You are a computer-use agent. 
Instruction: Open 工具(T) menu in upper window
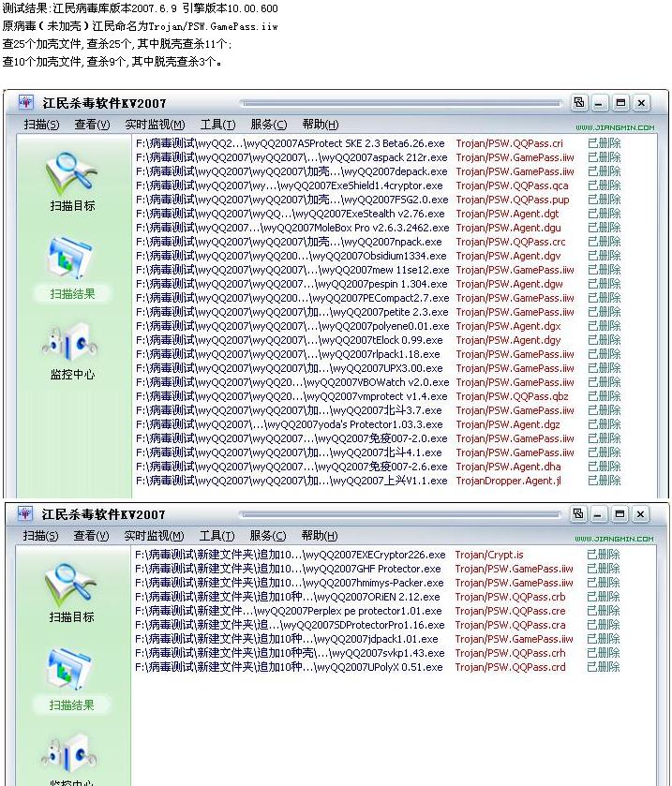(x=217, y=125)
